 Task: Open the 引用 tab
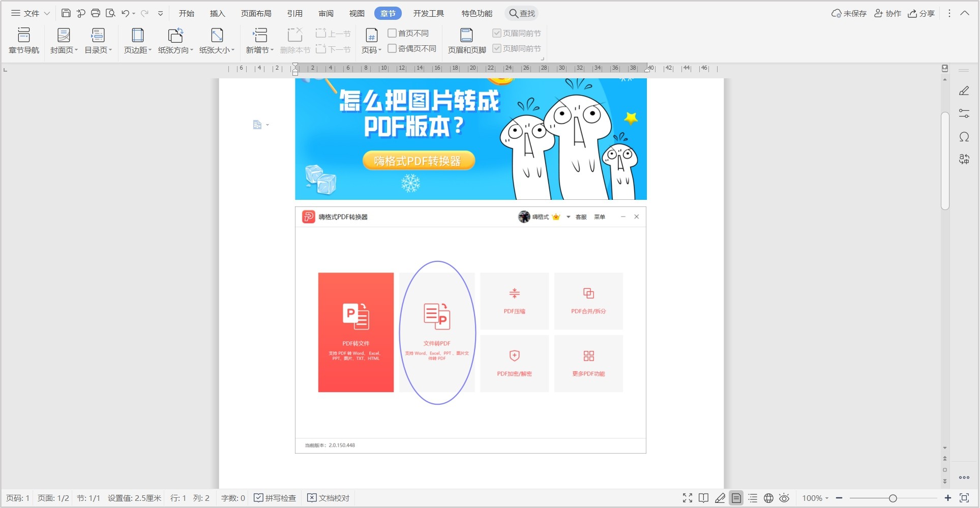coord(295,14)
